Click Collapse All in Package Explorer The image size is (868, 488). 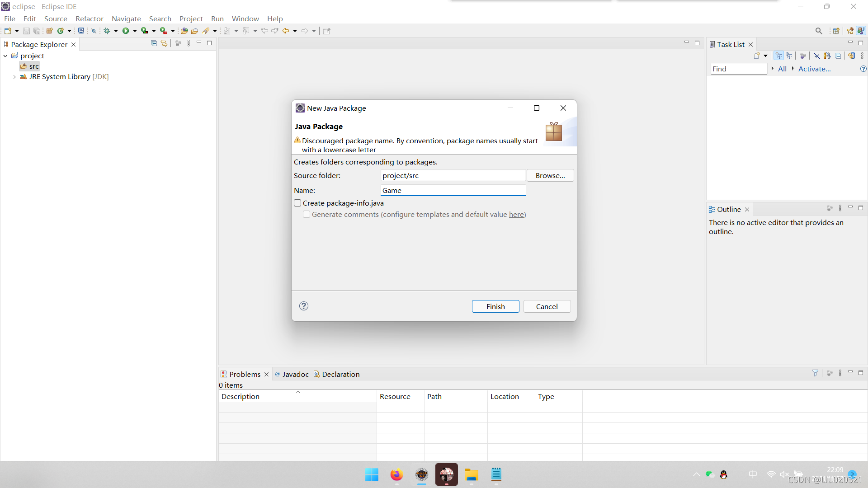tap(154, 43)
